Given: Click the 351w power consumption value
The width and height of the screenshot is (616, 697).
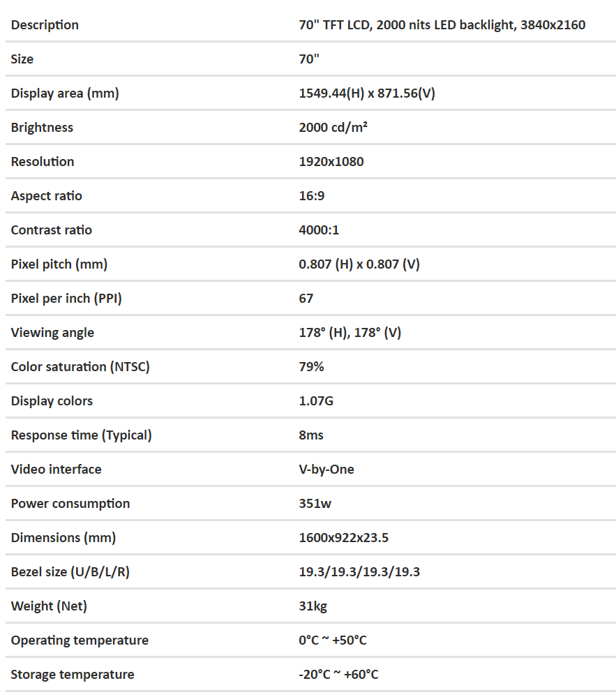Looking at the screenshot, I should click(315, 504).
